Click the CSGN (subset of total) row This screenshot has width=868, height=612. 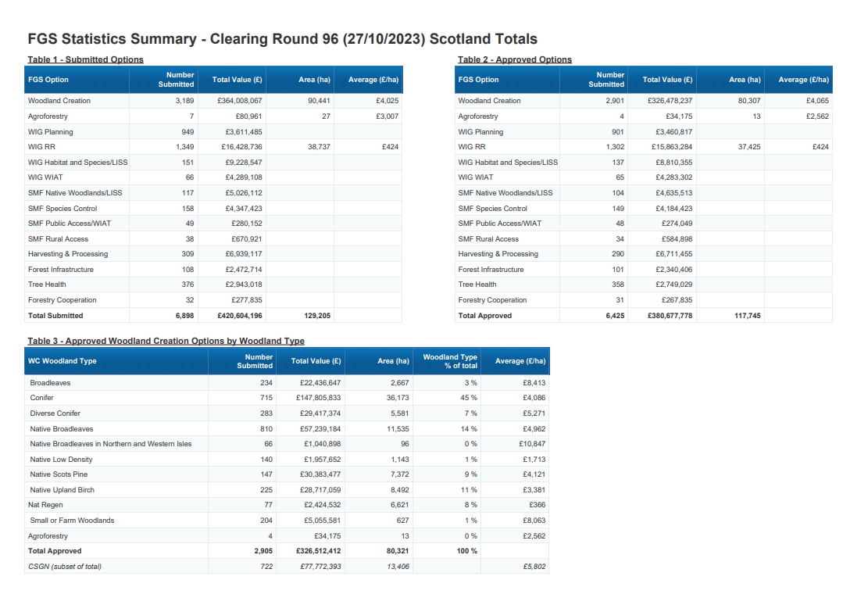pos(65,566)
